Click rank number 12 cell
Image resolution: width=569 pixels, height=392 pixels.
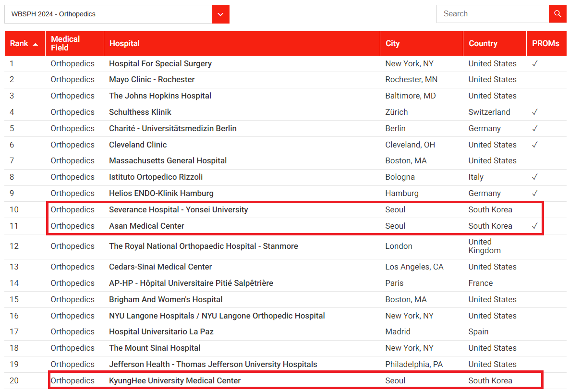pyautogui.click(x=14, y=246)
